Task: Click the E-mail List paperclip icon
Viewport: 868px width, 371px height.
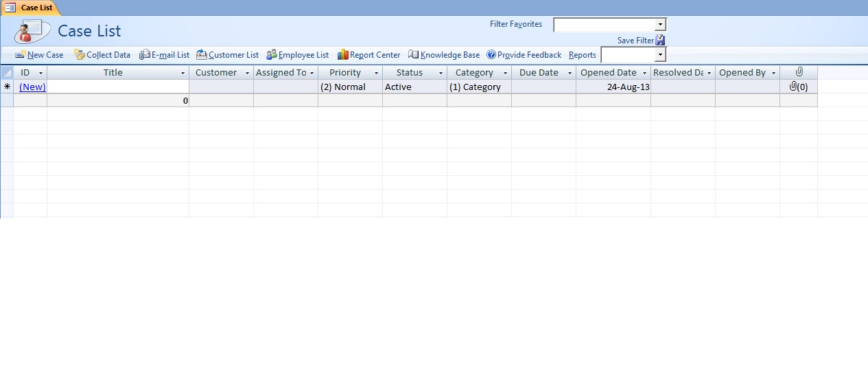Action: click(144, 55)
